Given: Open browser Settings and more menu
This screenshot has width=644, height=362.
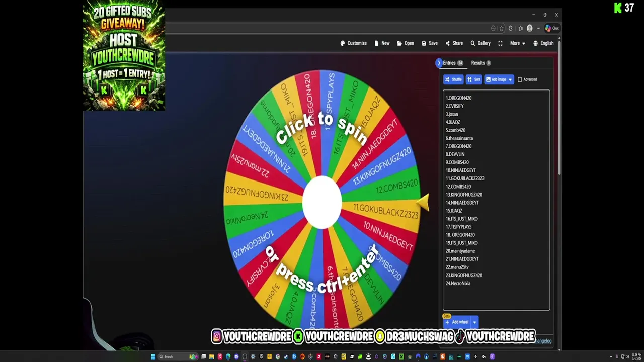Looking at the screenshot, I should tap(538, 28).
